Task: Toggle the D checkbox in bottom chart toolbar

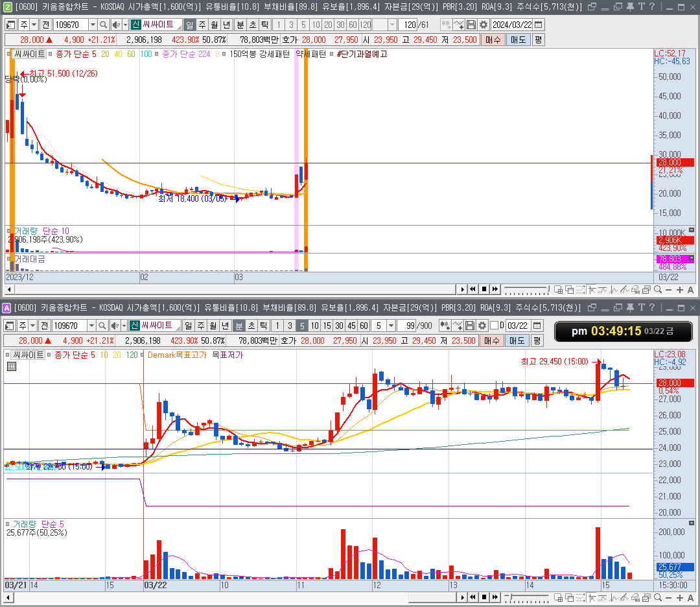Action: click(x=494, y=326)
